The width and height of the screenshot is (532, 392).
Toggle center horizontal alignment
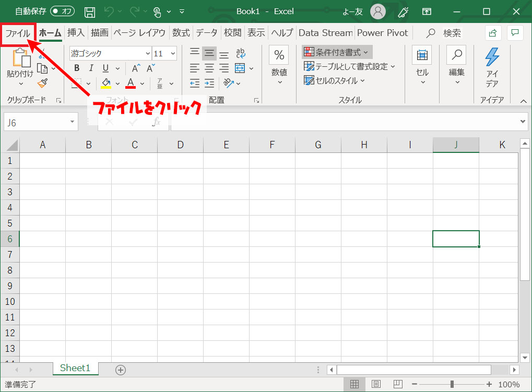(x=209, y=68)
